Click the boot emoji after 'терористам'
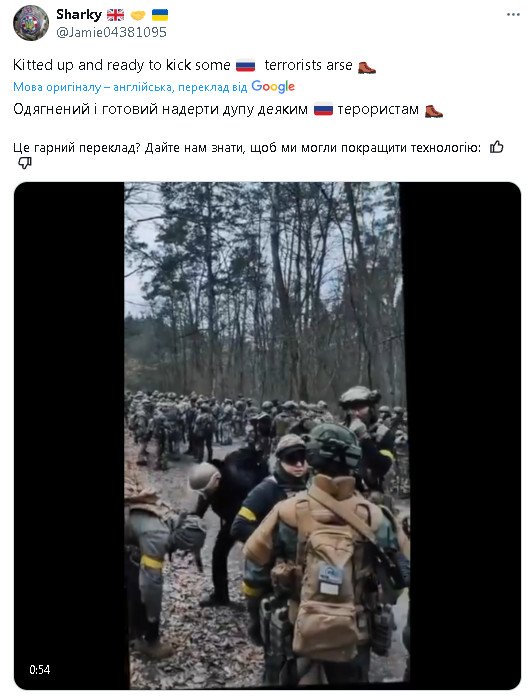Image resolution: width=527 pixels, height=697 pixels. click(x=433, y=110)
